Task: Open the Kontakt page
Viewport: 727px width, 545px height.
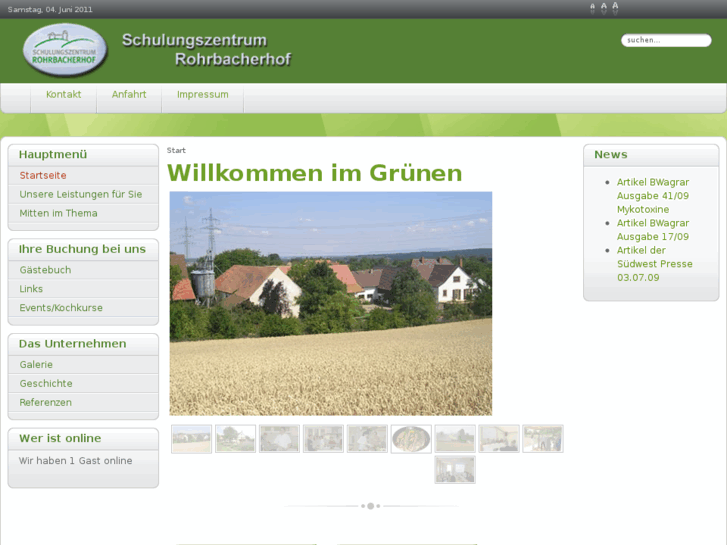Action: (x=64, y=95)
